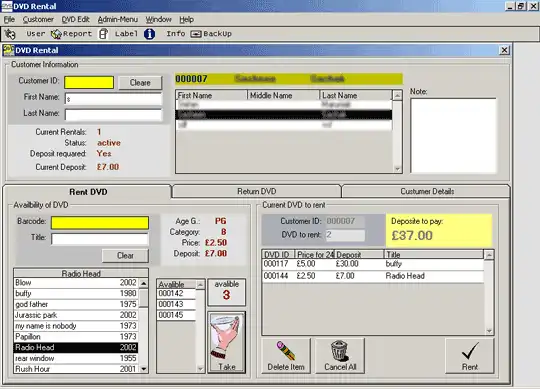
Task: Click title list scroll up arrow
Action: coord(144,283)
